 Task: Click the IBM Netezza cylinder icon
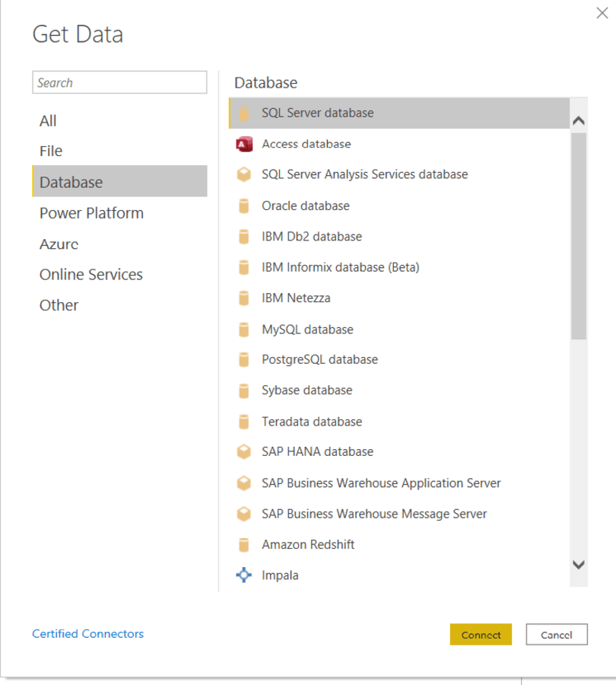point(244,298)
